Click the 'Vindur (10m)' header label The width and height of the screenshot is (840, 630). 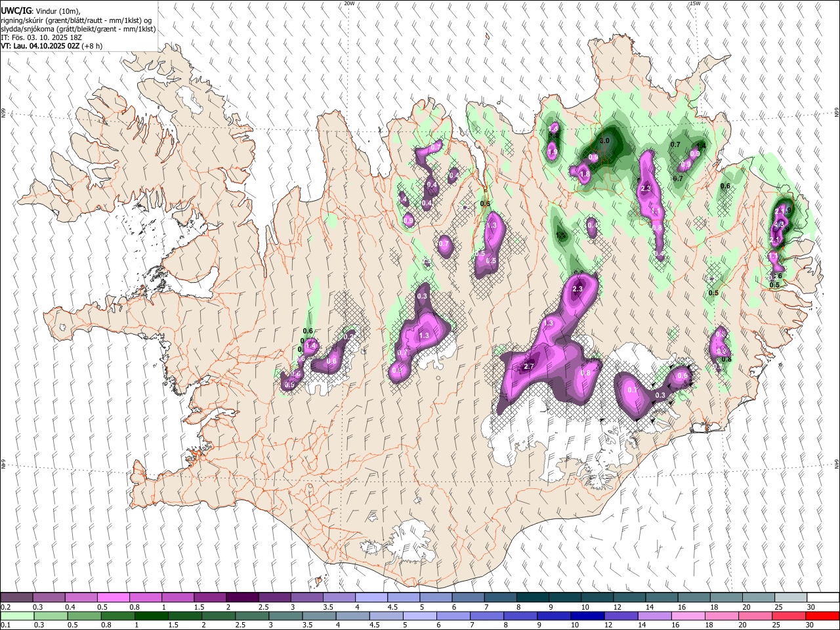coord(56,11)
